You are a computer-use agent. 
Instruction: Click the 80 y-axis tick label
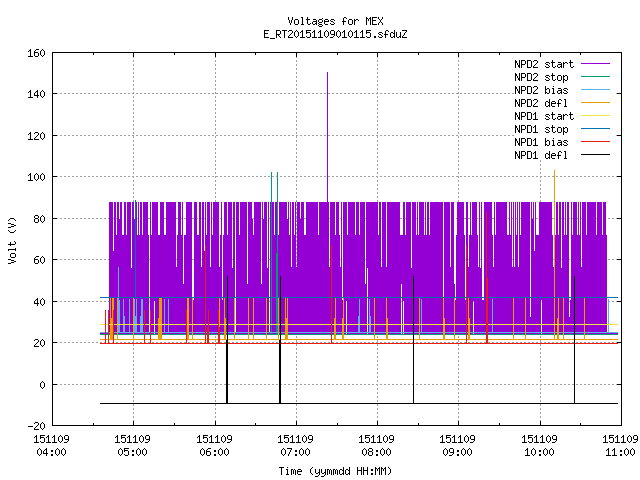tap(39, 219)
